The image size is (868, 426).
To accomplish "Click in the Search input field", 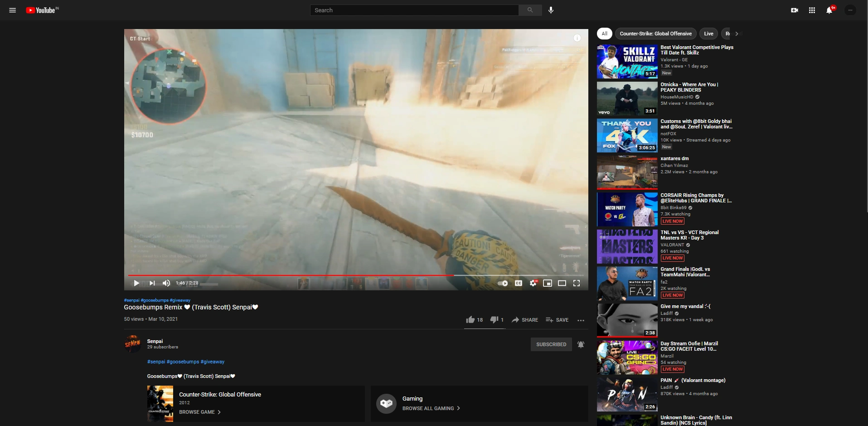I will pos(414,10).
